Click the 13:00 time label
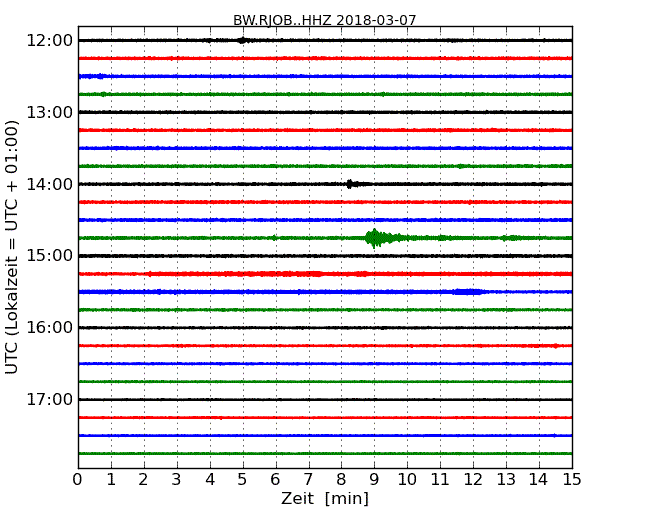 49,112
